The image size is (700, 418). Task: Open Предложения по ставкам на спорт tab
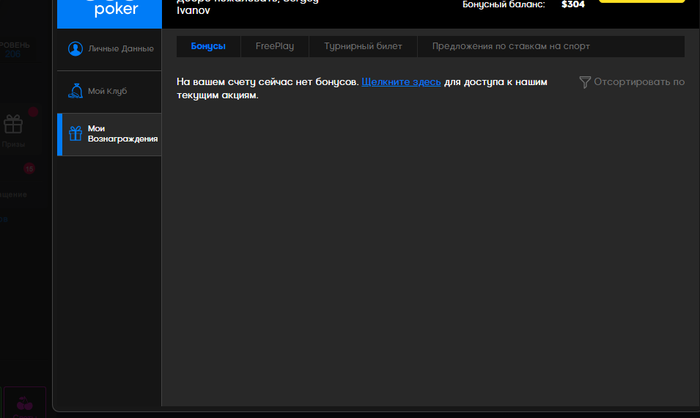(x=511, y=46)
